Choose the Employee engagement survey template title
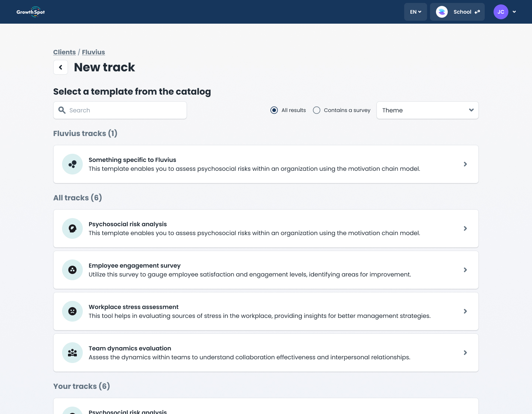This screenshot has width=532, height=414. [x=134, y=265]
